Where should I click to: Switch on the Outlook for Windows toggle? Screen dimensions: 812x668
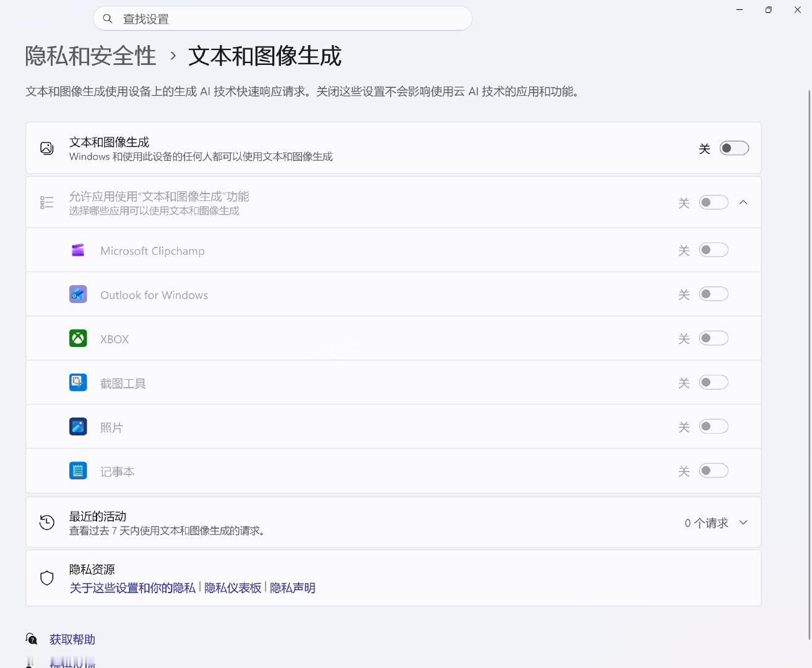coord(714,294)
